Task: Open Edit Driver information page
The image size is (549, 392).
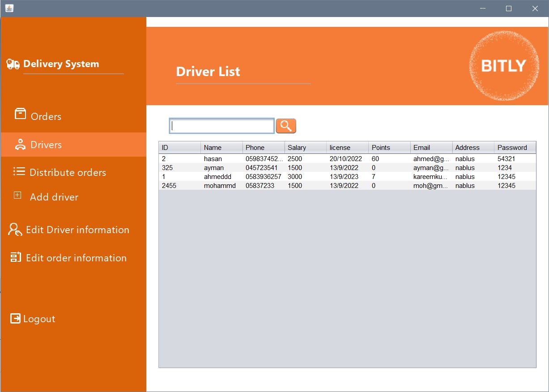Action: [x=77, y=230]
